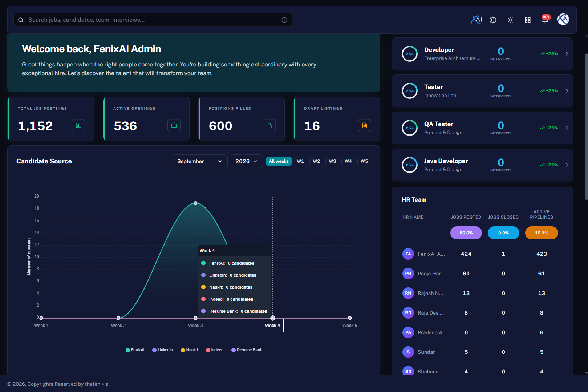Screen dimensions: 588x392
Task: Click the Java Developer +25% trend indicator
Action: [x=549, y=165]
